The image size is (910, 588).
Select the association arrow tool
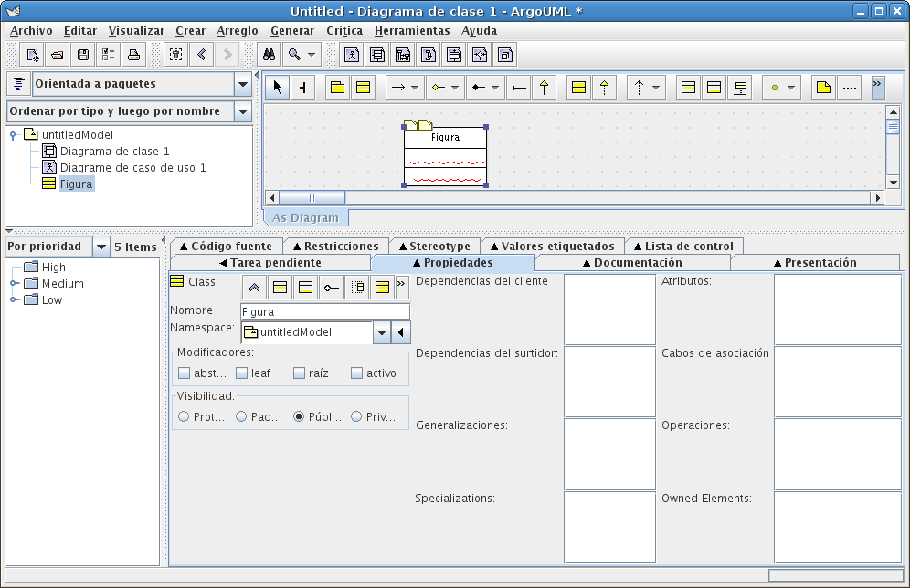pos(398,88)
